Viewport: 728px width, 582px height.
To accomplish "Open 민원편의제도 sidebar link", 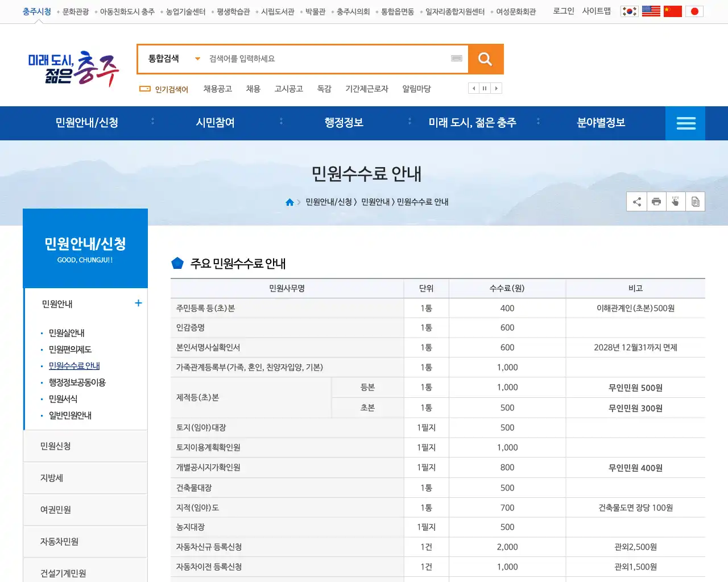I will (x=70, y=350).
